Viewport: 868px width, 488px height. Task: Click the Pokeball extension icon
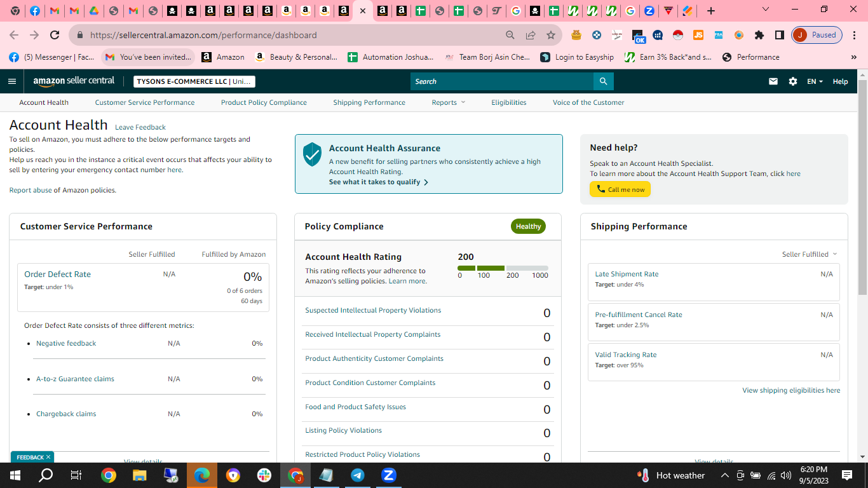(677, 35)
